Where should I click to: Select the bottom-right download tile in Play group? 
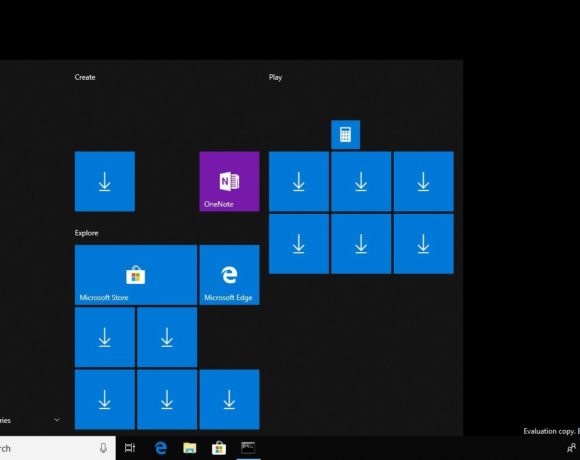point(424,244)
